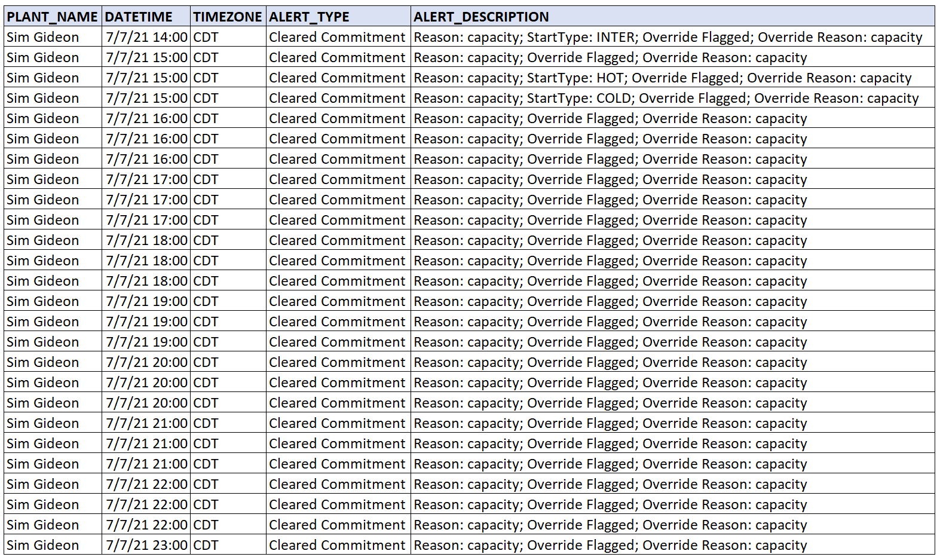The image size is (940, 560).
Task: Select the 7/7/21 14:00 datetime cell
Action: [146, 37]
